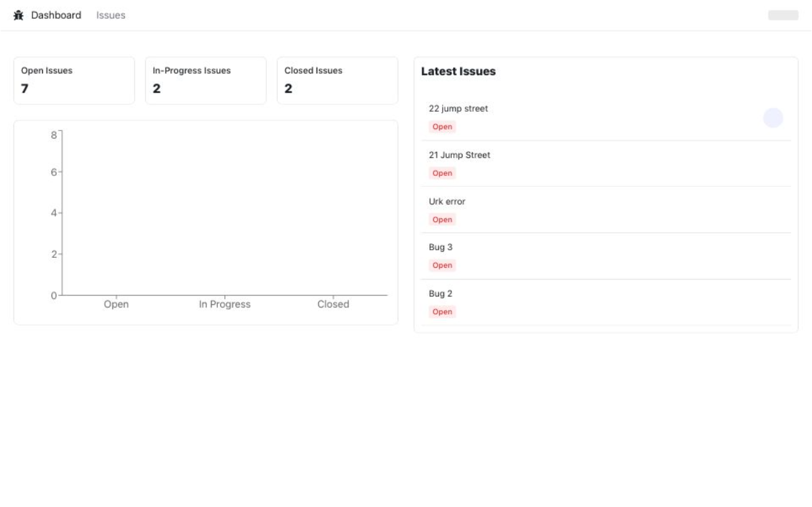The image size is (812, 507).
Task: Select the "Urk error" issue
Action: (447, 201)
